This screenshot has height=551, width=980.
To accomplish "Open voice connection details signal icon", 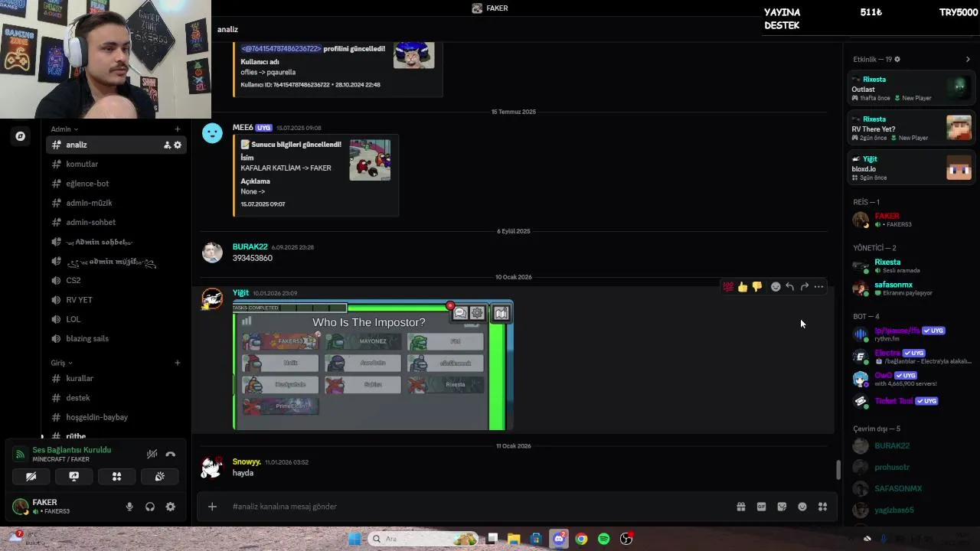I will 20,455.
